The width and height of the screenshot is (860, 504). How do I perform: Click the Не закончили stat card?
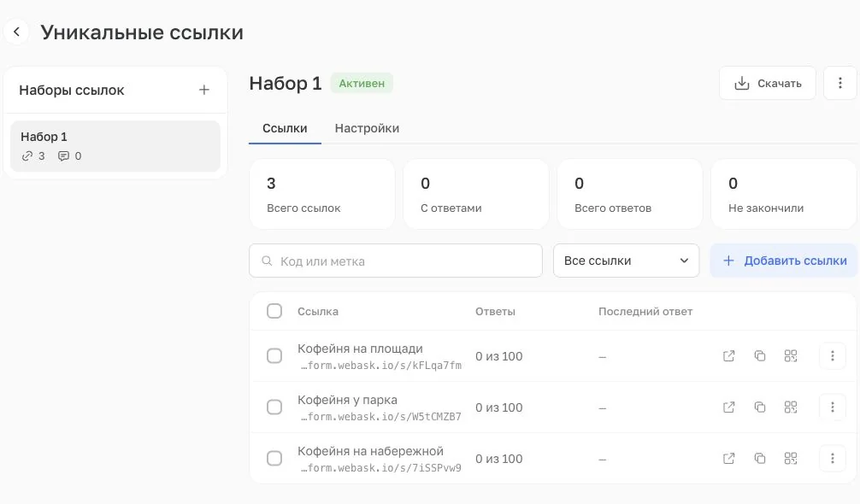coord(783,194)
